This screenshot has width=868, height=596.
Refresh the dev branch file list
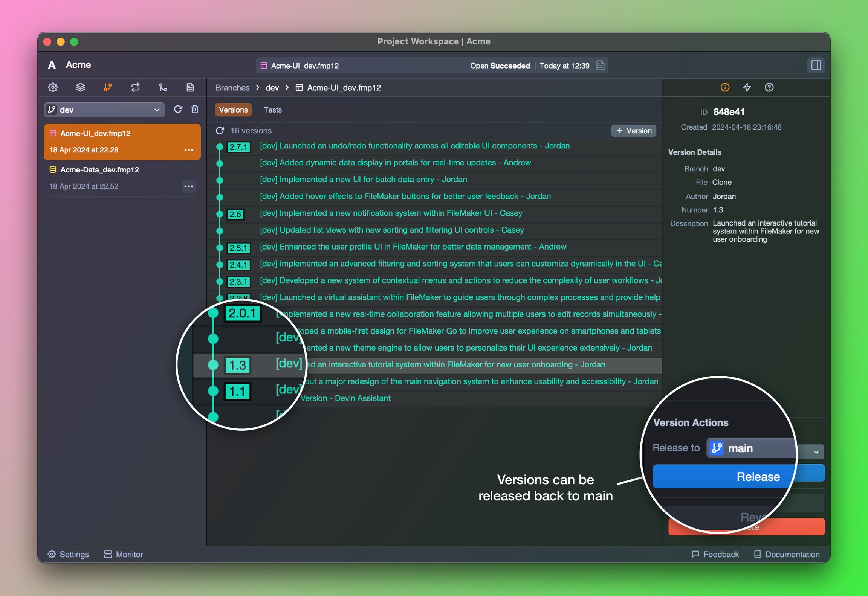coord(178,109)
